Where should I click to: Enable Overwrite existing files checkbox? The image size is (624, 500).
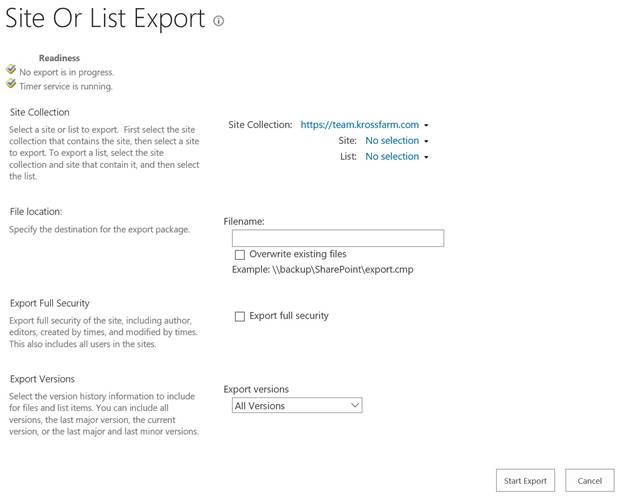click(240, 255)
